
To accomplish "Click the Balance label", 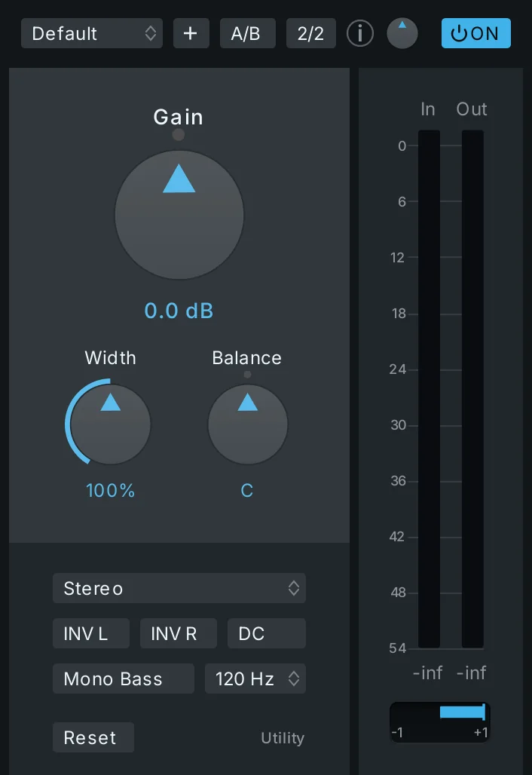I will coord(247,358).
